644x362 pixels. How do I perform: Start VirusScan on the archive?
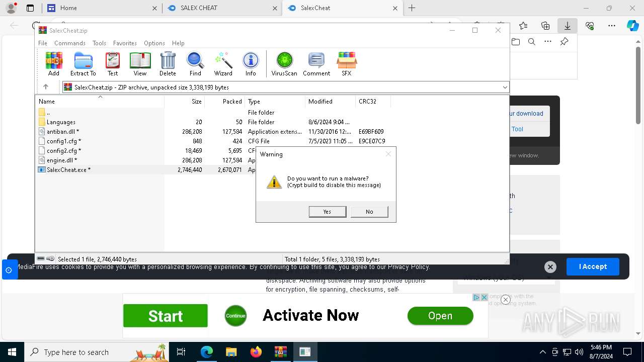coord(284,64)
